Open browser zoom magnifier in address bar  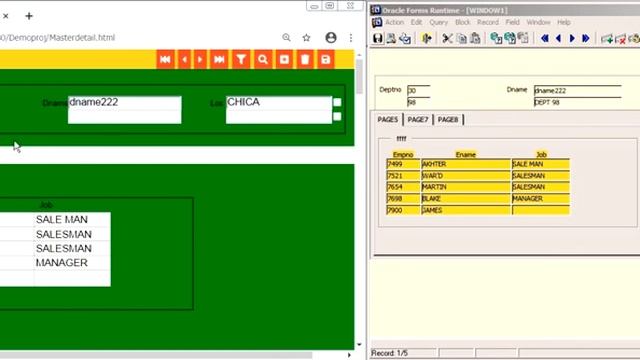click(x=287, y=38)
